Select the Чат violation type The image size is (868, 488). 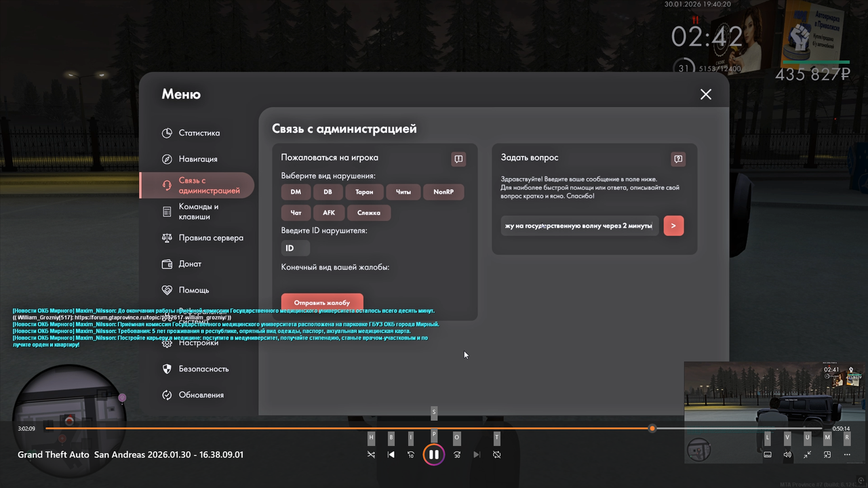pyautogui.click(x=296, y=212)
